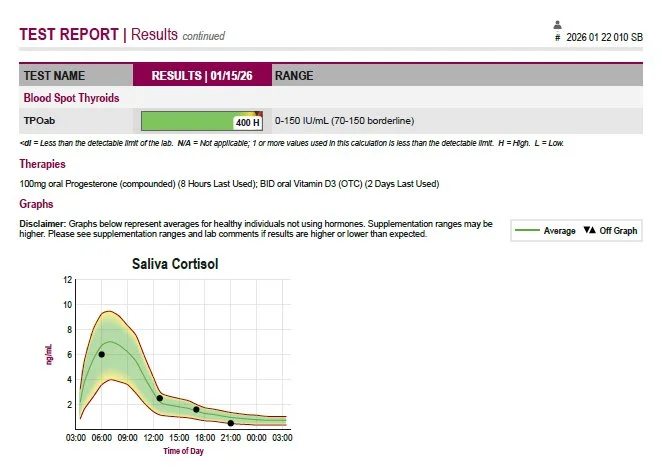Select the 21:00 cortisol data point
The image size is (662, 474).
point(231,423)
